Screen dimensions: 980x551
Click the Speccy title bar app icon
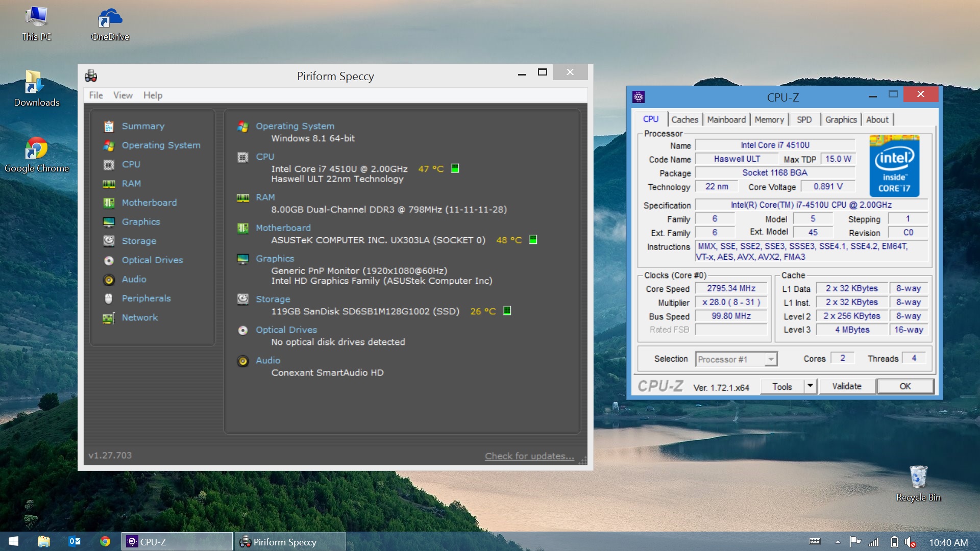[x=91, y=76]
